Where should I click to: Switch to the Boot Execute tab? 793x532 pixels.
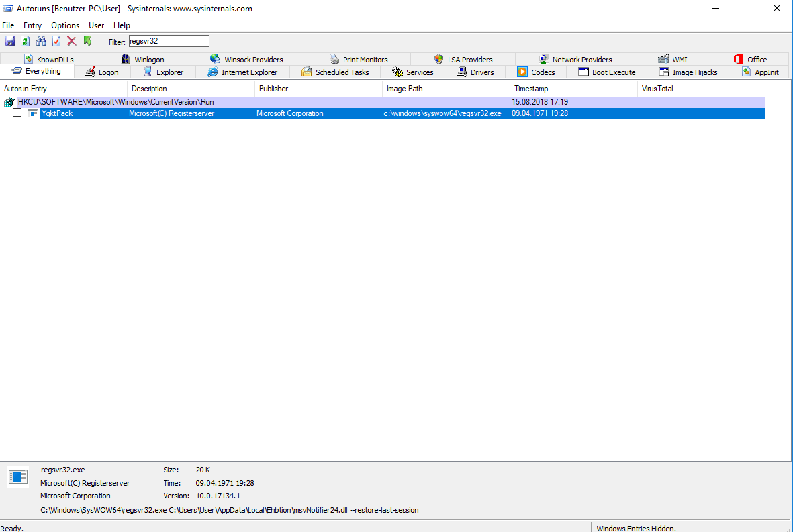click(607, 72)
